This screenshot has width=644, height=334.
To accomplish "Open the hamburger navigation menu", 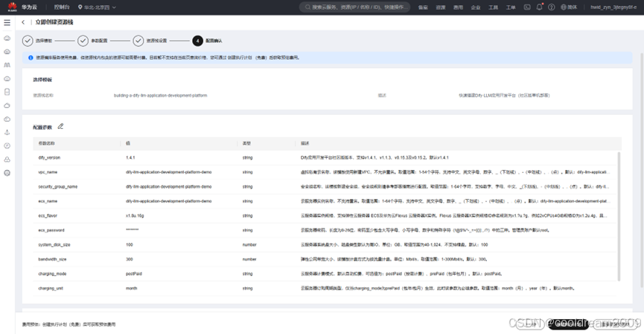I will point(7,22).
